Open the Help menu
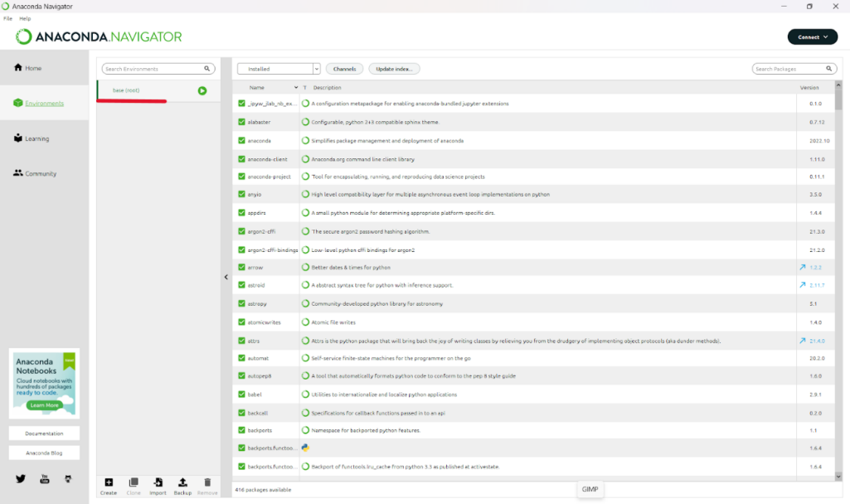The height and width of the screenshot is (504, 850). pyautogui.click(x=25, y=18)
